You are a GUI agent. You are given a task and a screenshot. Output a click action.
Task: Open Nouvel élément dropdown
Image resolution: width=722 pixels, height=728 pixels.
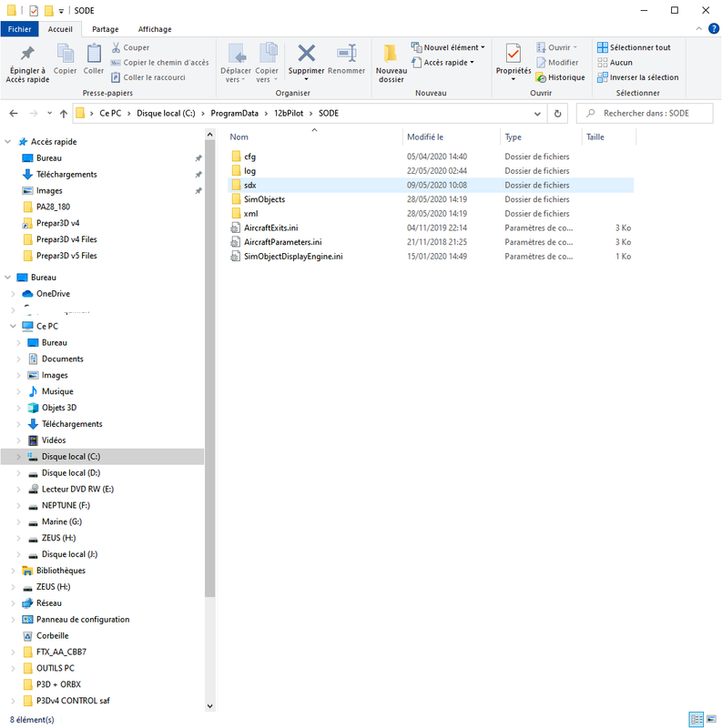click(448, 47)
